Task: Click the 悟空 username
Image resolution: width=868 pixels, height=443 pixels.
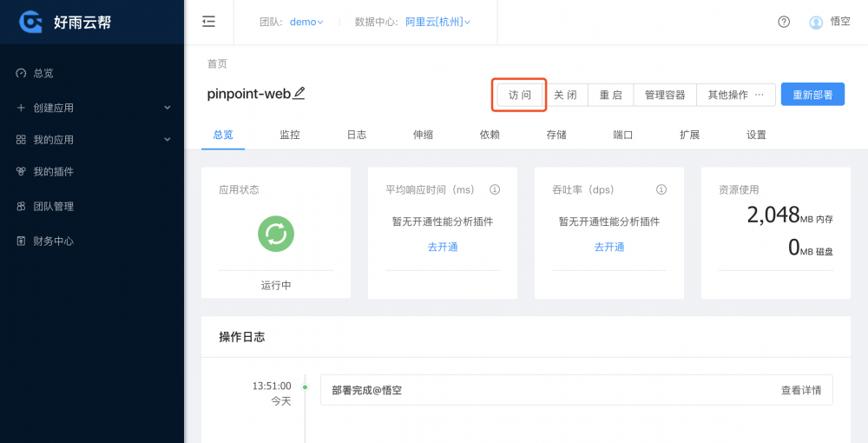Action: (x=840, y=22)
